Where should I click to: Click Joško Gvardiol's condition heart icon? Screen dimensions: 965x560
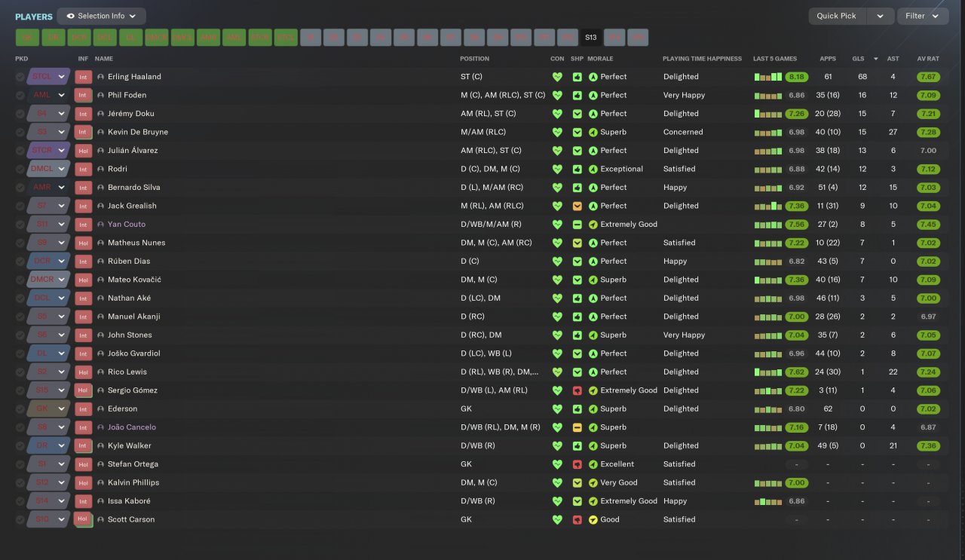(x=557, y=353)
